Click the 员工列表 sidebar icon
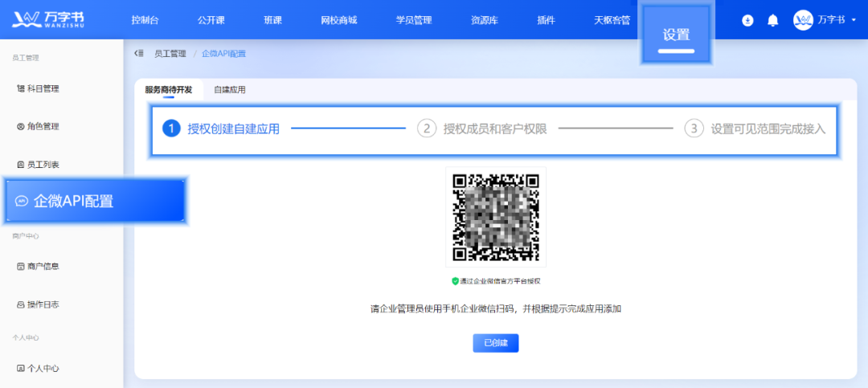Image resolution: width=868 pixels, height=388 pixels. [x=20, y=165]
